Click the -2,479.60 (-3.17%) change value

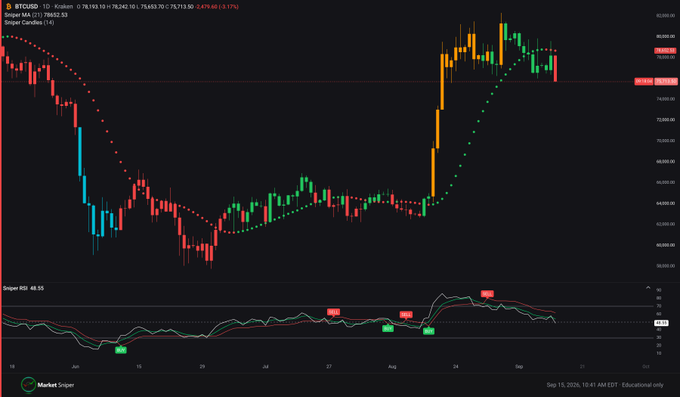[217, 7]
